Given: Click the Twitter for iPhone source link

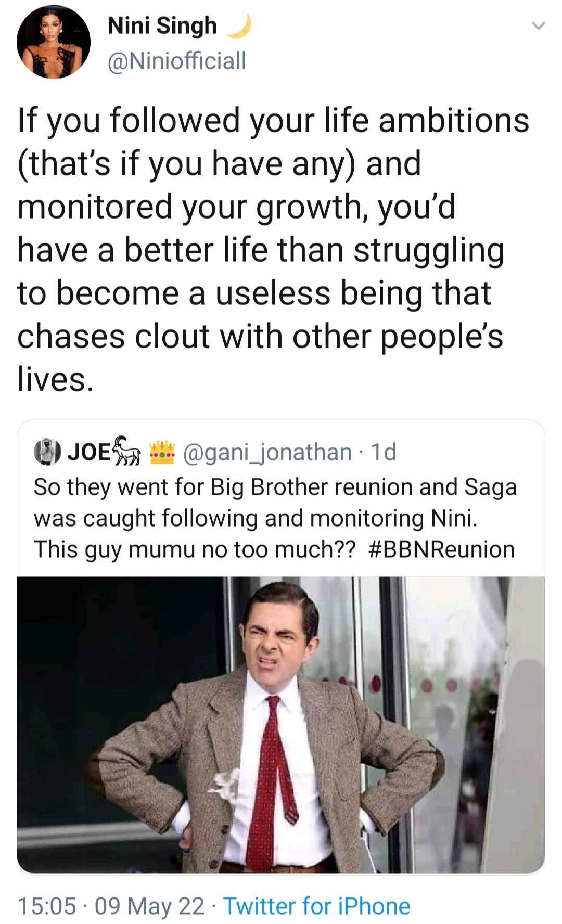Looking at the screenshot, I should pyautogui.click(x=317, y=906).
